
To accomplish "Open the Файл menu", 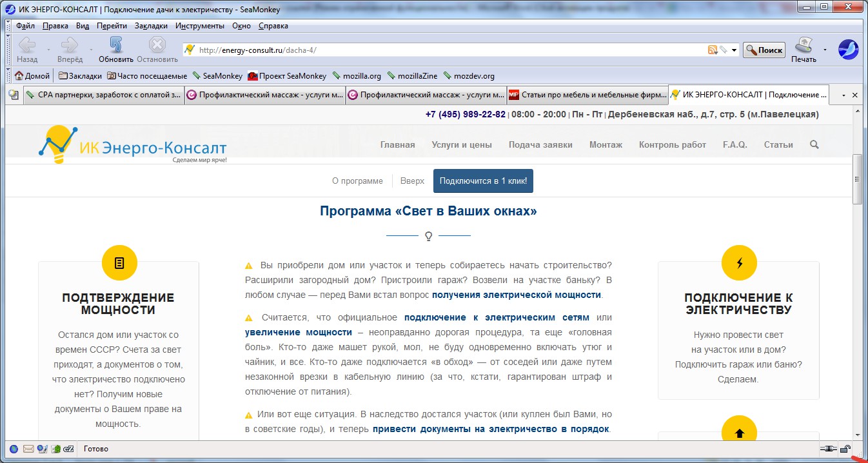I will [26, 26].
